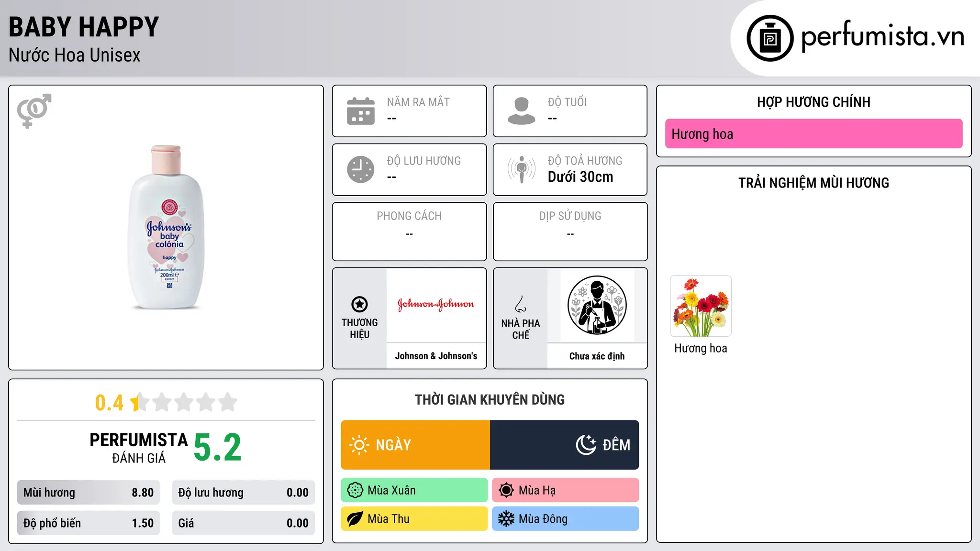Click the clock icon beside Độ lưu hương
Image resolution: width=980 pixels, height=551 pixels.
point(361,169)
